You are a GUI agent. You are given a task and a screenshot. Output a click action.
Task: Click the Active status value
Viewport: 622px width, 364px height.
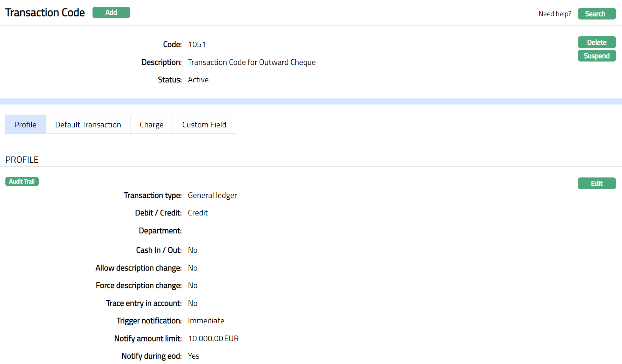pos(198,80)
